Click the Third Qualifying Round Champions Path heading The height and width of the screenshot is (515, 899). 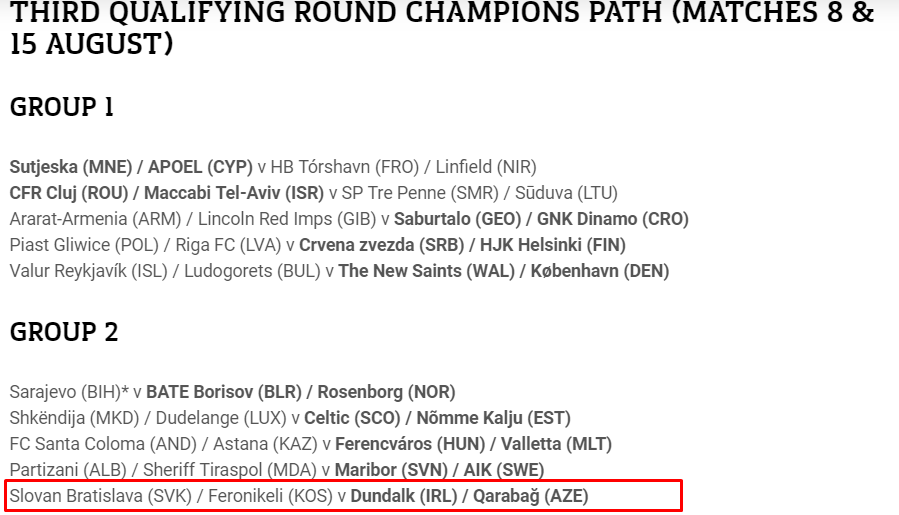[442, 28]
